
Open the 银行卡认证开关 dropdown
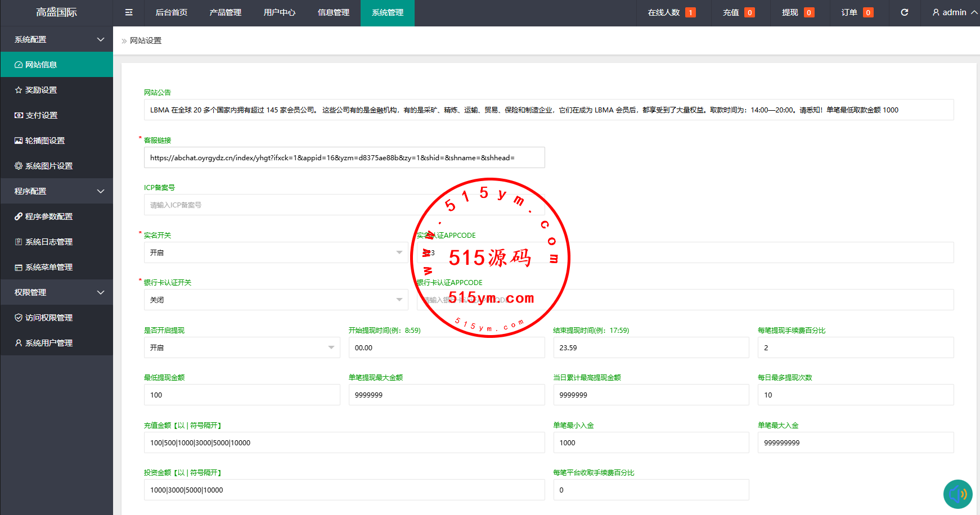click(x=276, y=300)
